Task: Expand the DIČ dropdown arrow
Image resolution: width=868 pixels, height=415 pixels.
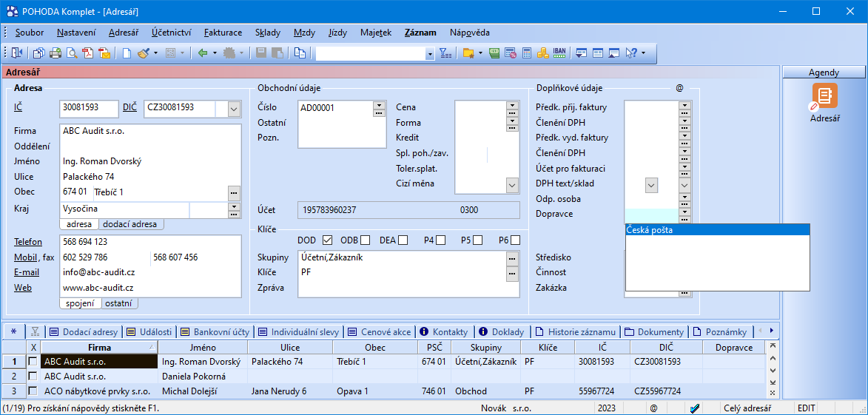Action: (x=234, y=109)
